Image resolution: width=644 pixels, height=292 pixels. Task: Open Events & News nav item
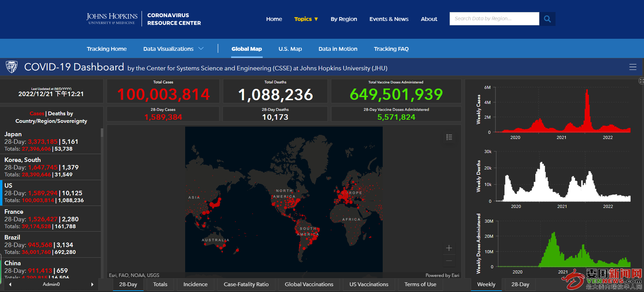pos(389,19)
